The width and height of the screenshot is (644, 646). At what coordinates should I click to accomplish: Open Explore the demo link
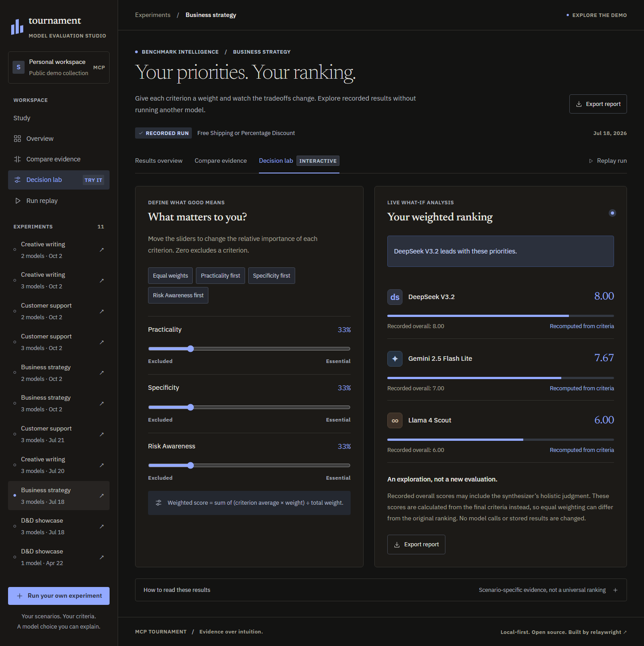(597, 15)
